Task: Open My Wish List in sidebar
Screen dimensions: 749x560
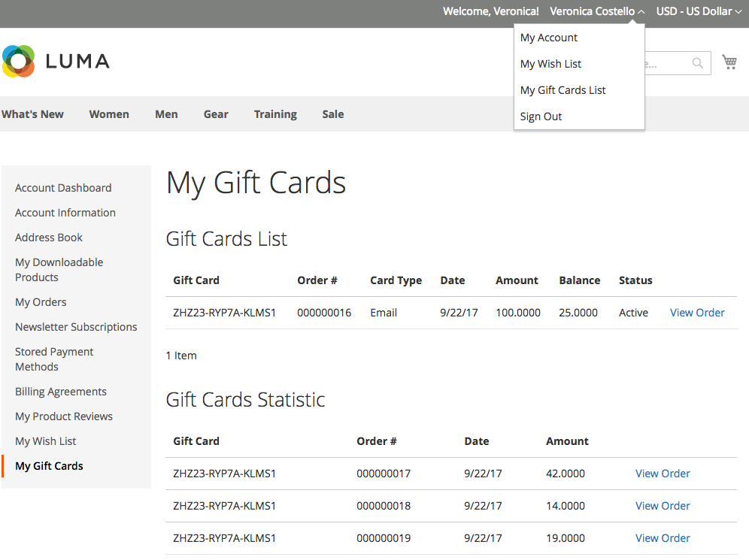Action: pyautogui.click(x=45, y=441)
